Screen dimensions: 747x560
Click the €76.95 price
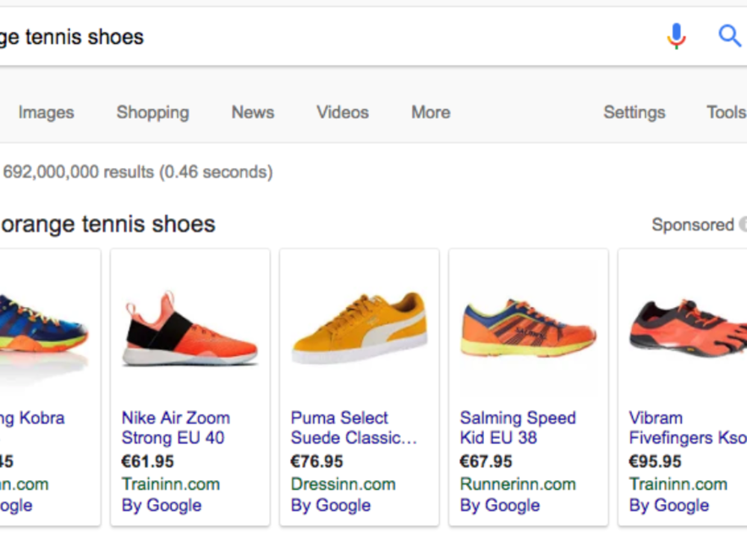tap(317, 461)
